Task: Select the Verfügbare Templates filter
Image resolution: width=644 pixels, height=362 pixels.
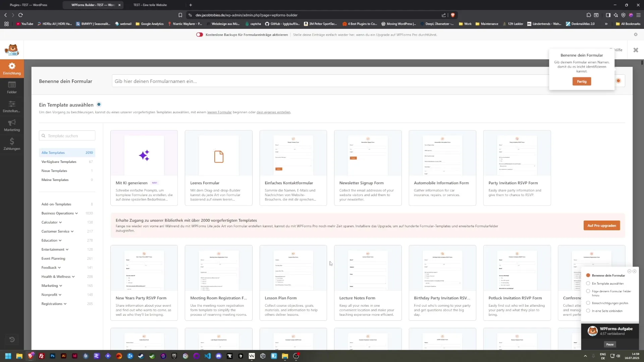Action: (x=59, y=162)
